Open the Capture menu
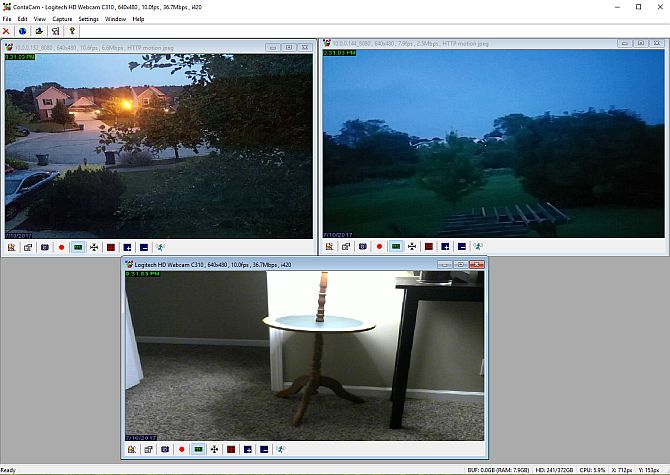This screenshot has height=475, width=670. [x=62, y=19]
